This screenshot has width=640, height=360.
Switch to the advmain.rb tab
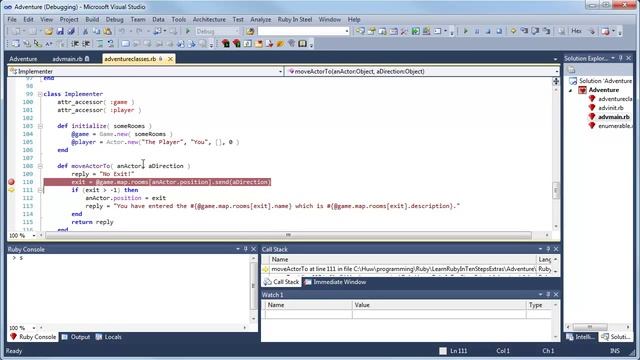click(x=67, y=59)
